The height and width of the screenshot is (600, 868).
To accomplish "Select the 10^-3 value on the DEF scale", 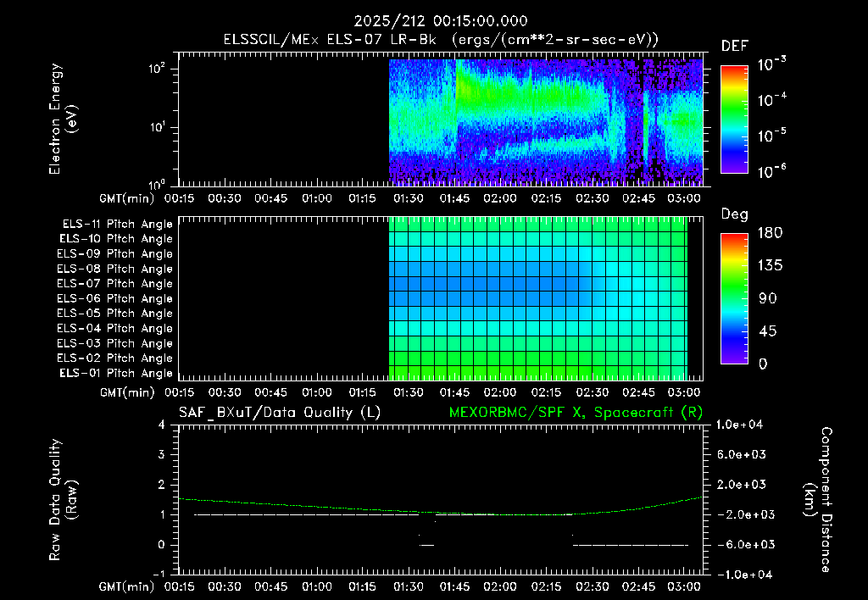I will [x=771, y=64].
